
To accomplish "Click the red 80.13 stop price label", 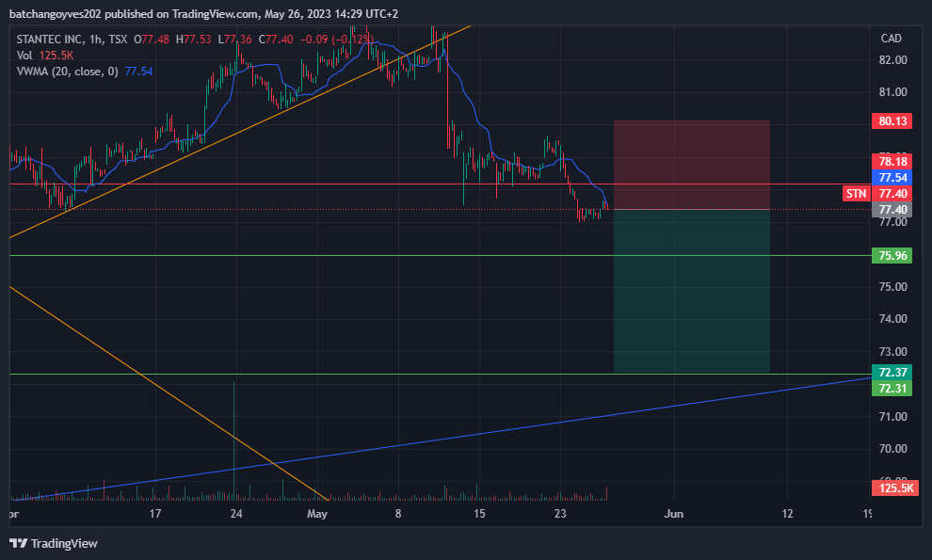I will pos(892,121).
